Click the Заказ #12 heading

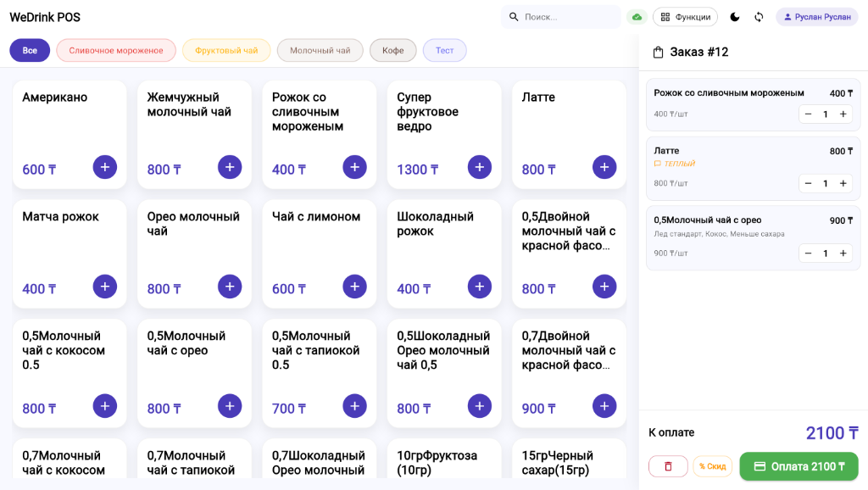699,52
